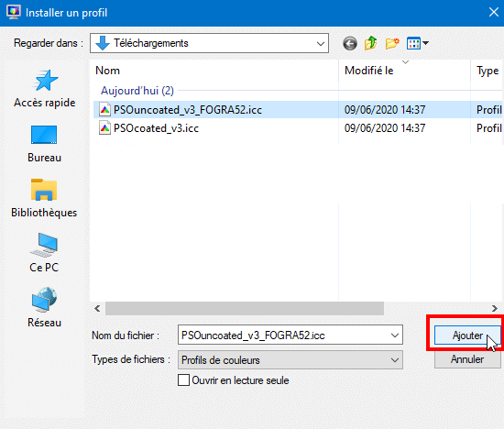Click the horizontal scrollbar thumb
This screenshot has width=504, height=429.
pyautogui.click(x=245, y=308)
